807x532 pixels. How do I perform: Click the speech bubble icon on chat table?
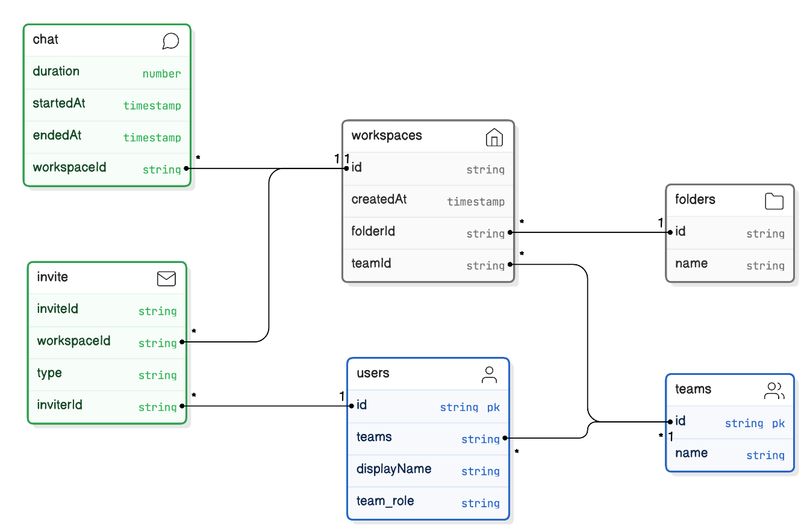coord(170,41)
